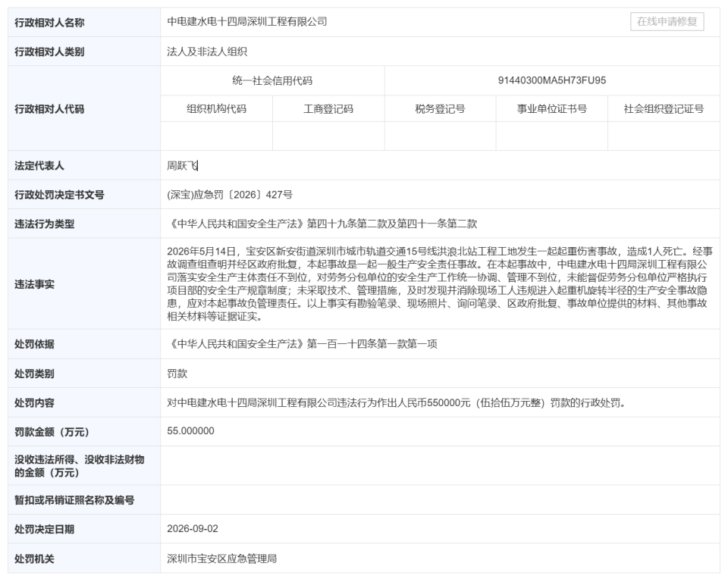Click the 违法行为类型 law citation text

click(322, 224)
